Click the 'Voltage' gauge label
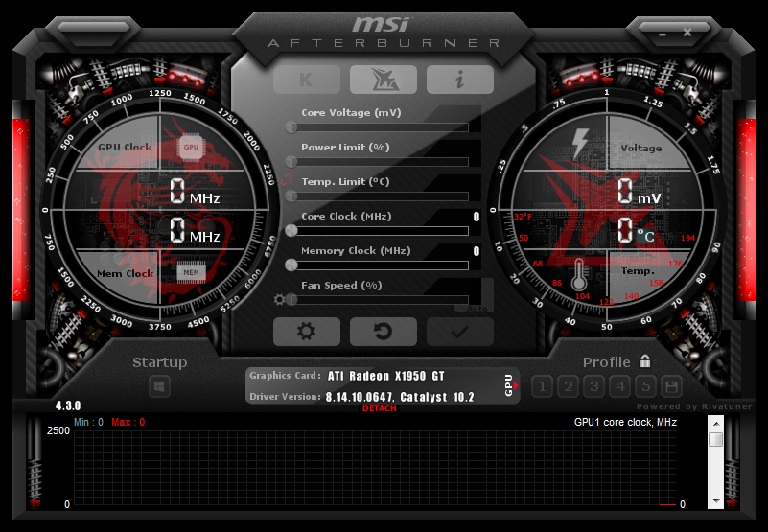The height and width of the screenshot is (532, 768). tap(641, 148)
